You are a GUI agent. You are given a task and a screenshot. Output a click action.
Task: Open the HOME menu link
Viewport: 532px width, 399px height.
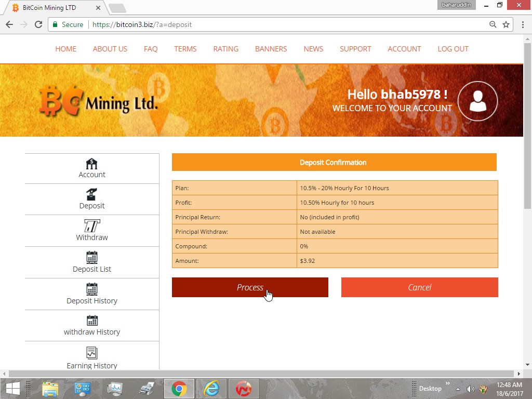click(x=66, y=49)
